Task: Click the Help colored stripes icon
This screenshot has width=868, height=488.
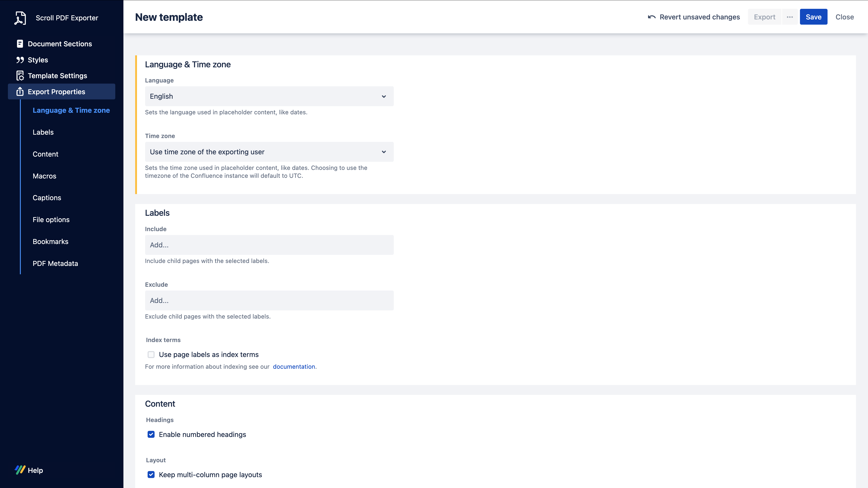Action: (20, 470)
